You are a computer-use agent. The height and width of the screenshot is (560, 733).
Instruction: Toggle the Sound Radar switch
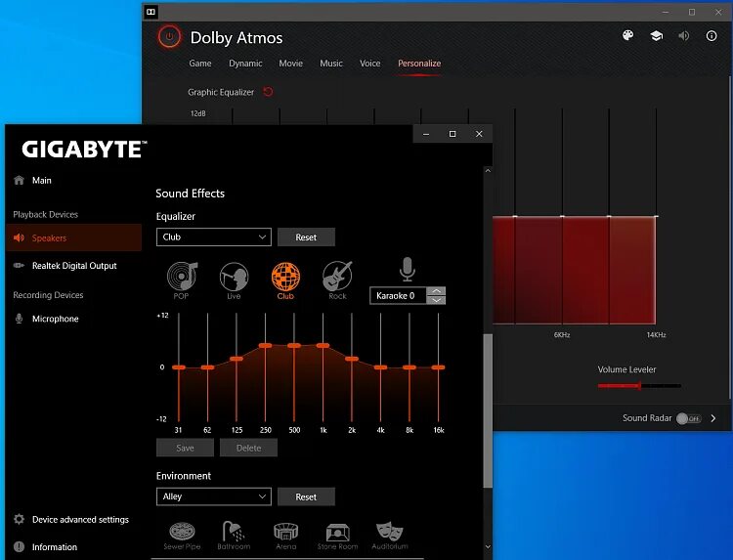click(x=689, y=418)
